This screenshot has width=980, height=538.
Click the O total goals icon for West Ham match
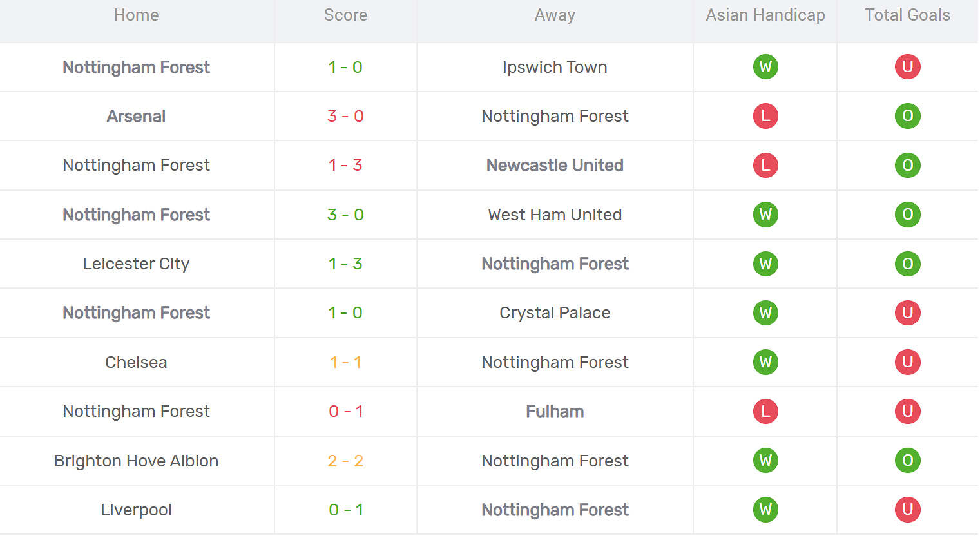[x=907, y=215]
